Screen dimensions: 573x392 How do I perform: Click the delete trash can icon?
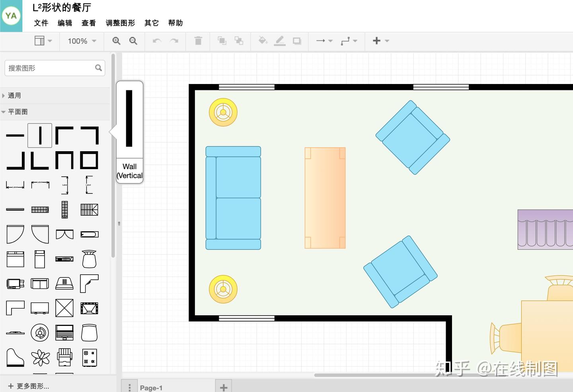(198, 41)
